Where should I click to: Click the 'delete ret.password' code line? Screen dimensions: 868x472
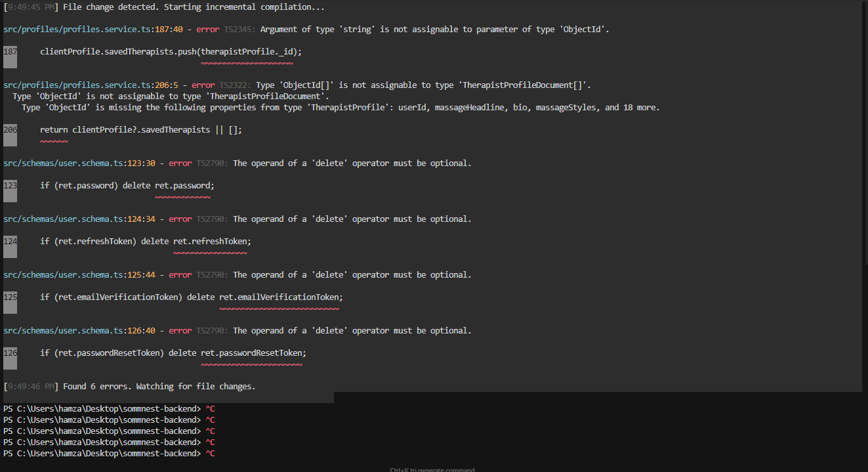(x=127, y=186)
